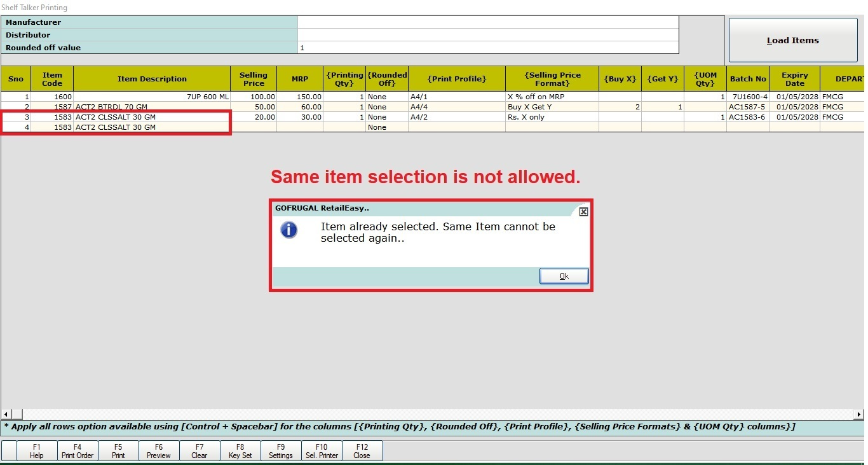Screen dimensions: 868x465
Task: Click print profile cell 'A4/4'
Action: click(457, 107)
